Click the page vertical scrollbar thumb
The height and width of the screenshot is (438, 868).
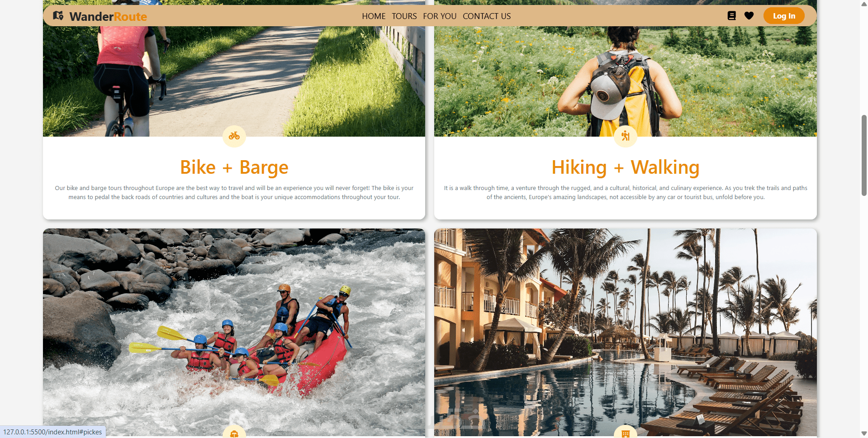[864, 155]
